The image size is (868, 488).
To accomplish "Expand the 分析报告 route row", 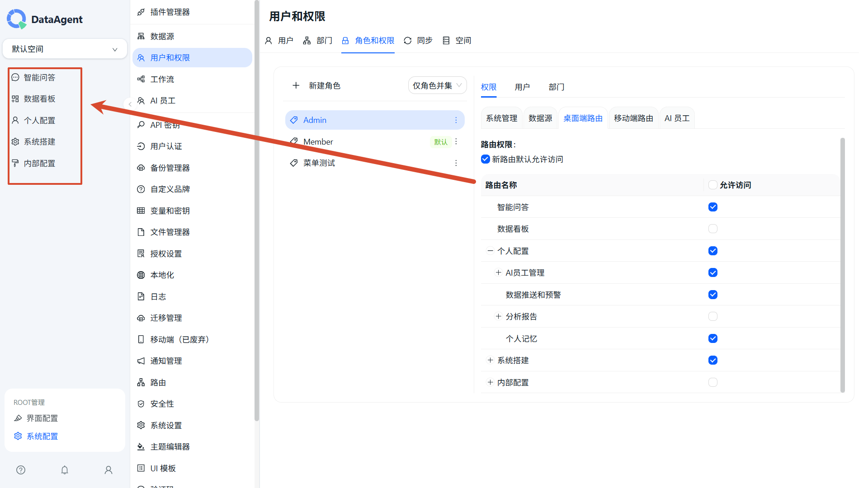I will (x=498, y=316).
